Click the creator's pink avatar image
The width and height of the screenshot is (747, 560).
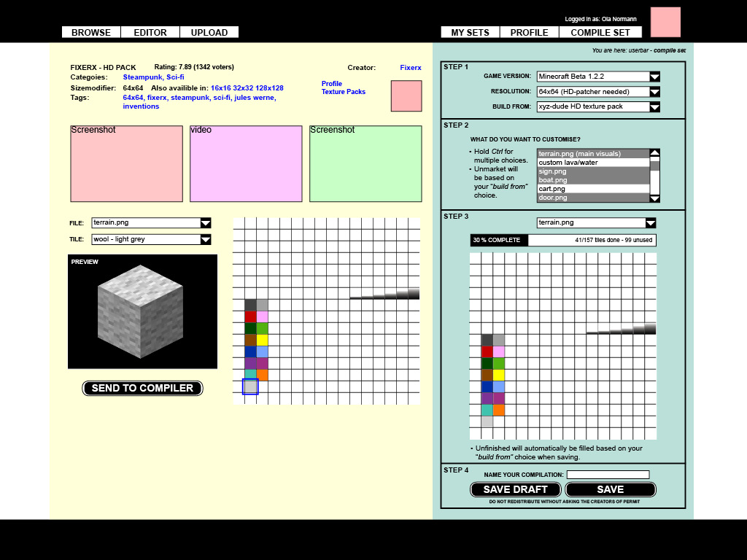[406, 96]
